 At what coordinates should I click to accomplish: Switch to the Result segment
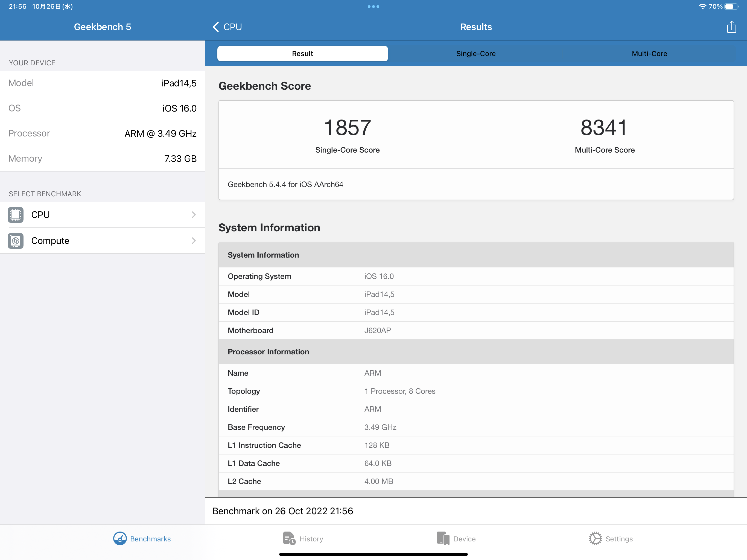tap(303, 54)
